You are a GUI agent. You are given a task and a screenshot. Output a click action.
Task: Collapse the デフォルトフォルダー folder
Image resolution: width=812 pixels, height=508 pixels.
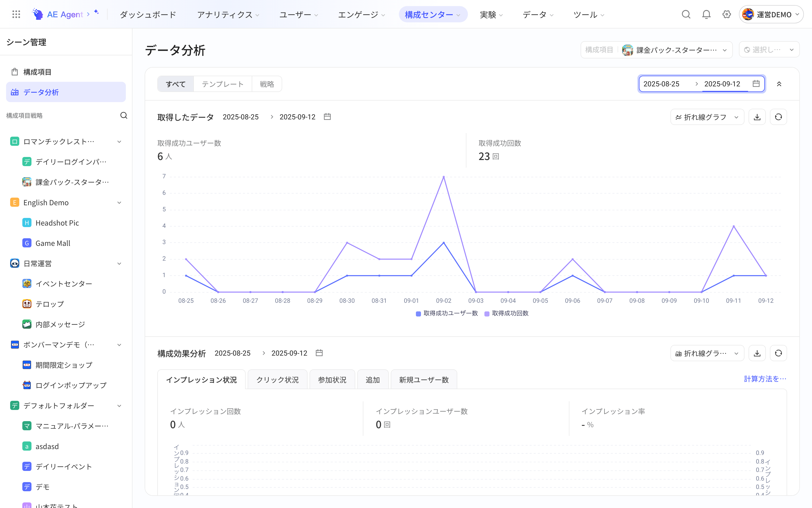click(x=119, y=406)
